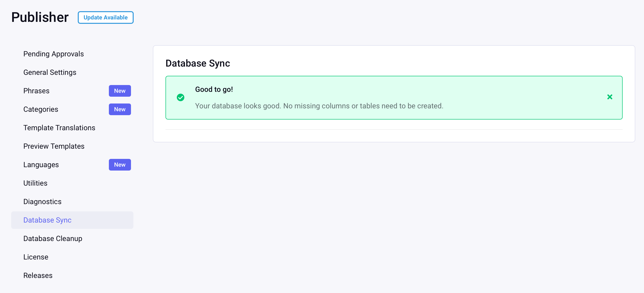The width and height of the screenshot is (644, 293).
Task: Navigate to Preview Templates
Action: click(72, 146)
